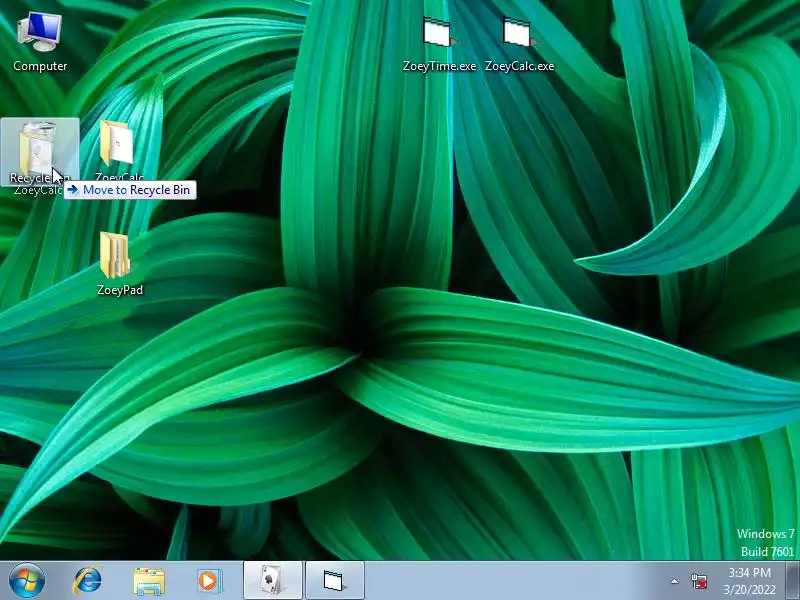This screenshot has height=600, width=800.
Task: Launch Windows Media Player from taskbar
Action: tap(209, 581)
